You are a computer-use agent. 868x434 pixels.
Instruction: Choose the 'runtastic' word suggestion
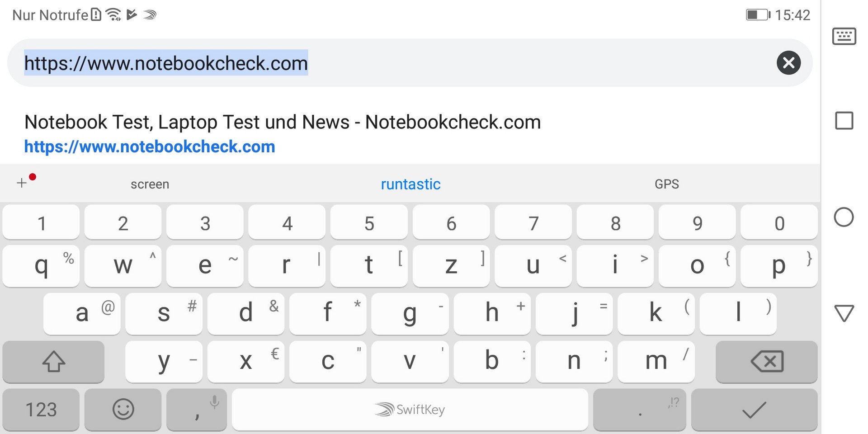coord(410,184)
